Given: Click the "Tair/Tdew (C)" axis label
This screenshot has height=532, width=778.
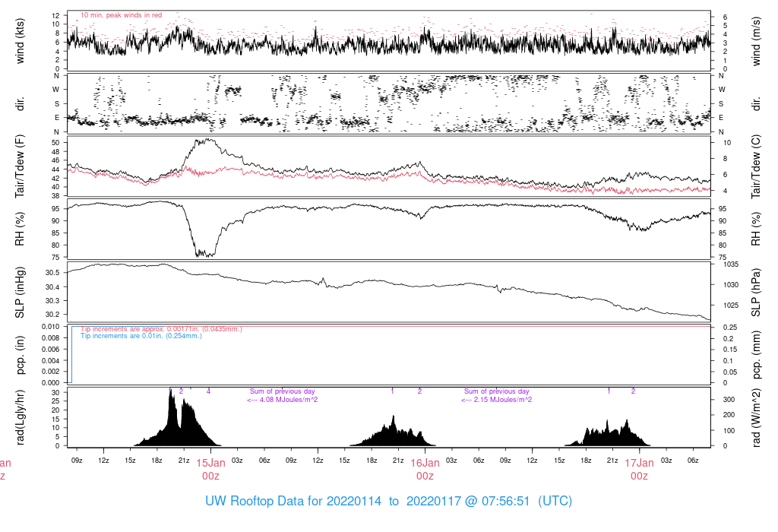Looking at the screenshot, I should tap(756, 166).
